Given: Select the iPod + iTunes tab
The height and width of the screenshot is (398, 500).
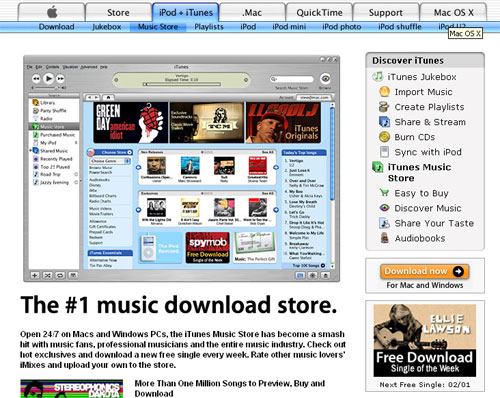Looking at the screenshot, I should click(x=186, y=13).
